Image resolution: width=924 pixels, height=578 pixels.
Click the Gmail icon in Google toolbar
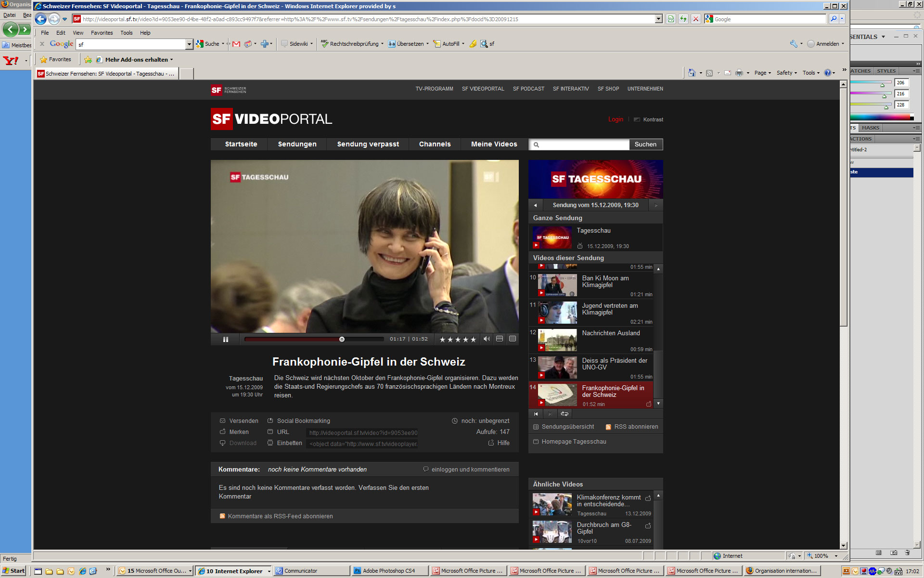pos(236,44)
